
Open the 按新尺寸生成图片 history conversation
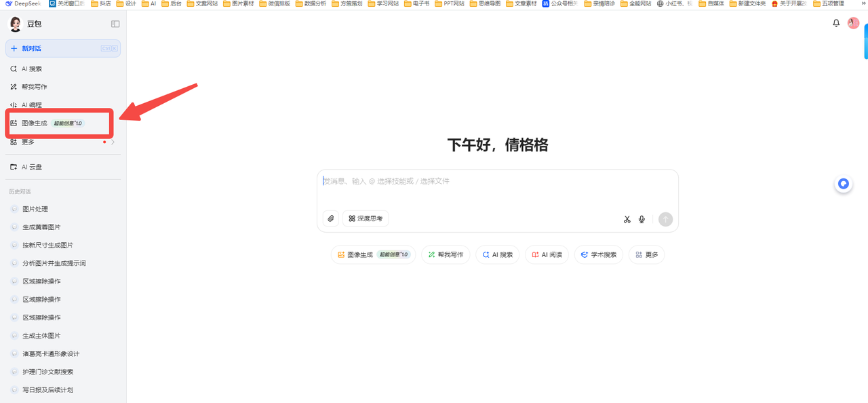[62, 245]
